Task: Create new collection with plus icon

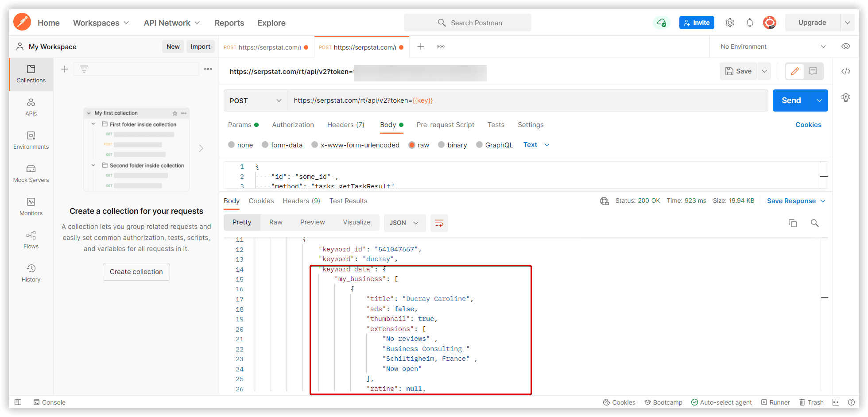Action: [65, 69]
